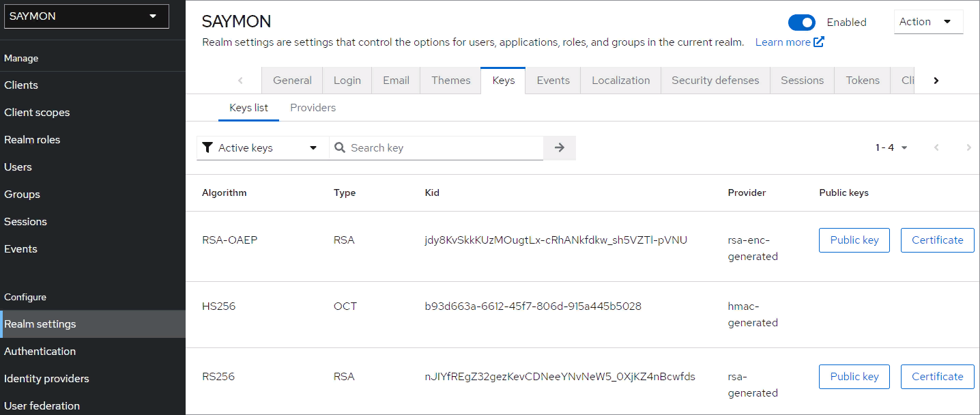Open the Sessions tab in realm settings
980x415 pixels.
pos(802,81)
